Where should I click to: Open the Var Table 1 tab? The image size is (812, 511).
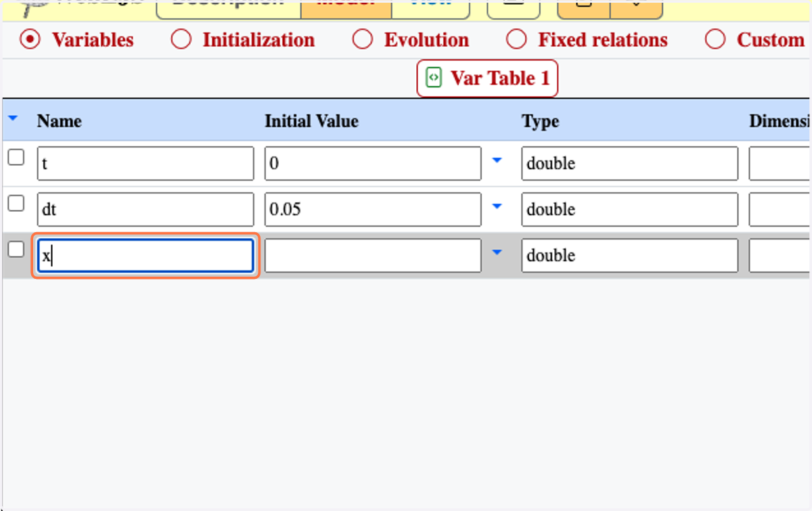click(487, 79)
